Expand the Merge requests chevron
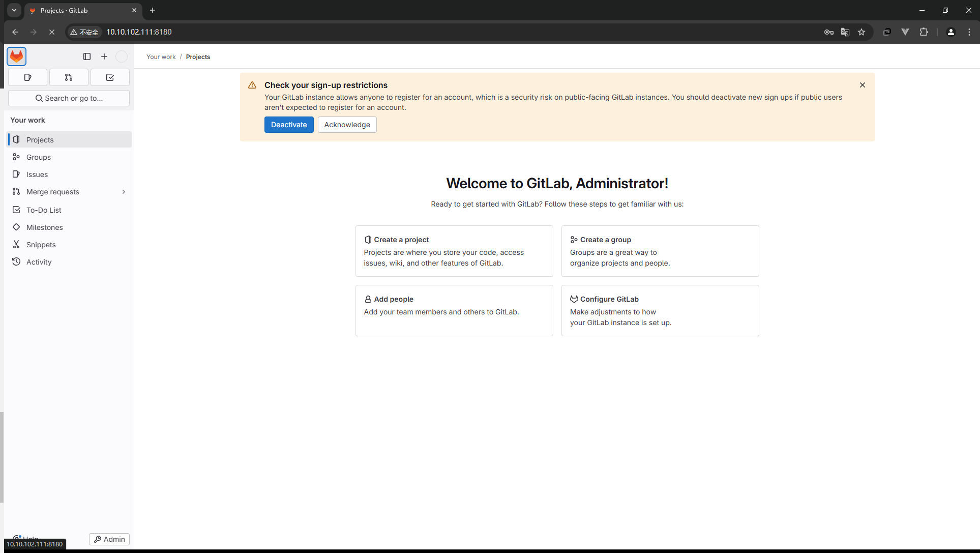This screenshot has height=553, width=980. [x=124, y=192]
